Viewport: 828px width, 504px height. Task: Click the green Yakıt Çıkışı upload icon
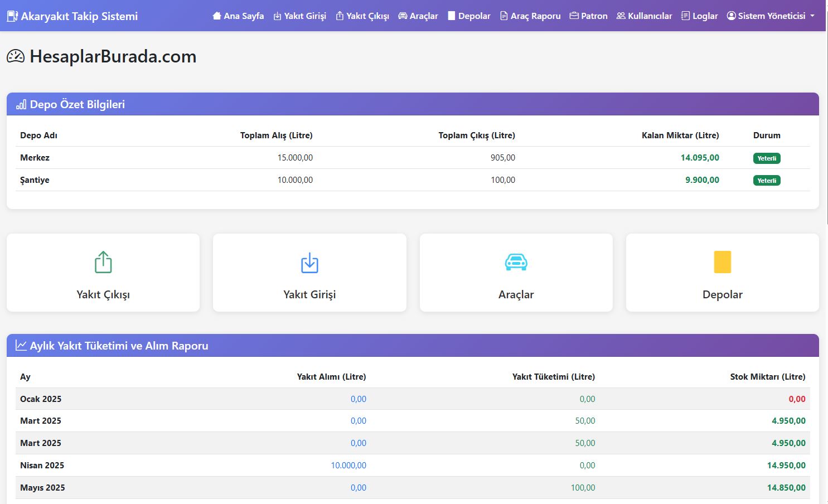[x=103, y=262]
